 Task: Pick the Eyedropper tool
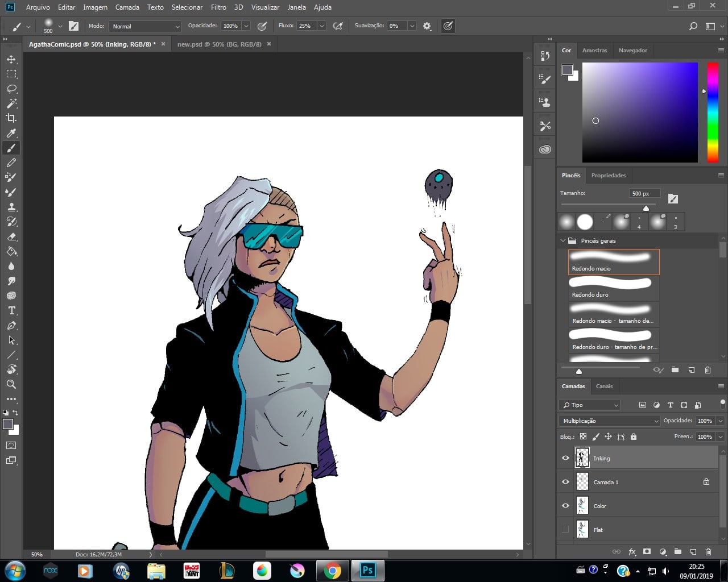pos(11,133)
